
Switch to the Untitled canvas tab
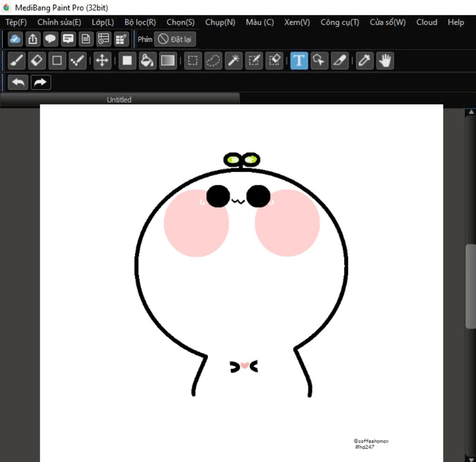(x=119, y=100)
